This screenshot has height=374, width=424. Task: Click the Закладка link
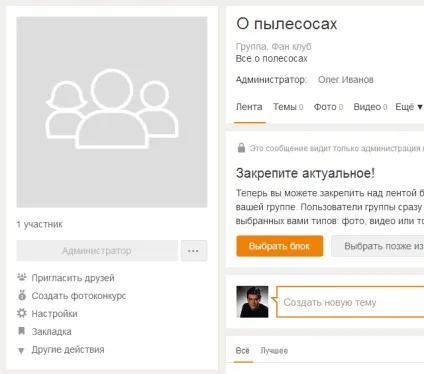[x=51, y=332]
